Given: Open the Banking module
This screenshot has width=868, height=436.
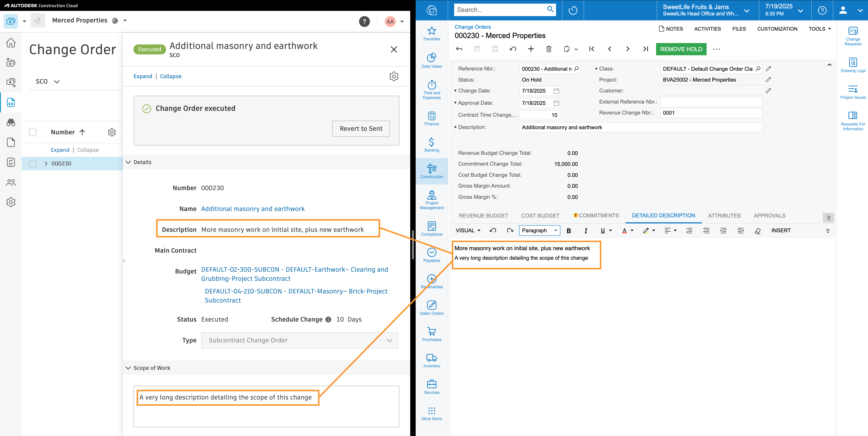Looking at the screenshot, I should 432,144.
